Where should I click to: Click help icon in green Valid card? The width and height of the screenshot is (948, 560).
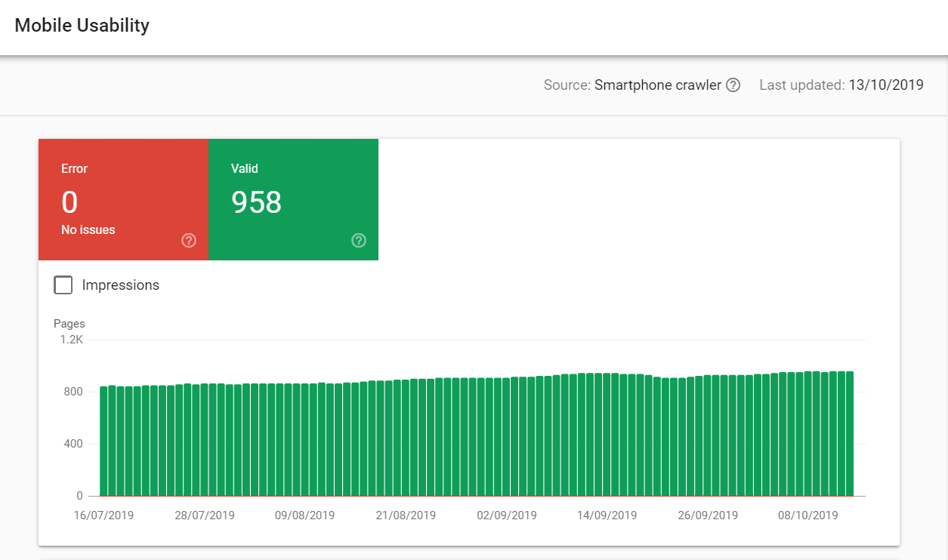(359, 241)
